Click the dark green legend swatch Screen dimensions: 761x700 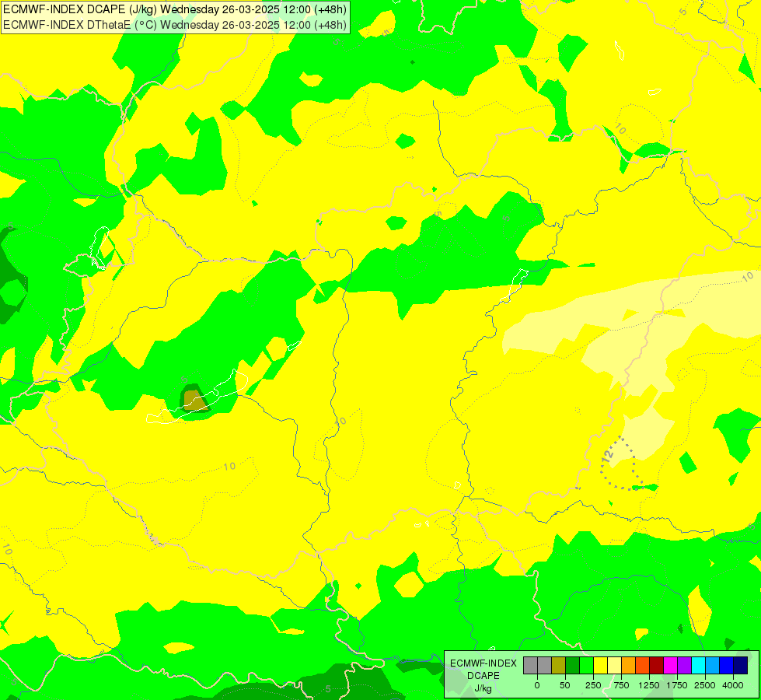pos(573,666)
